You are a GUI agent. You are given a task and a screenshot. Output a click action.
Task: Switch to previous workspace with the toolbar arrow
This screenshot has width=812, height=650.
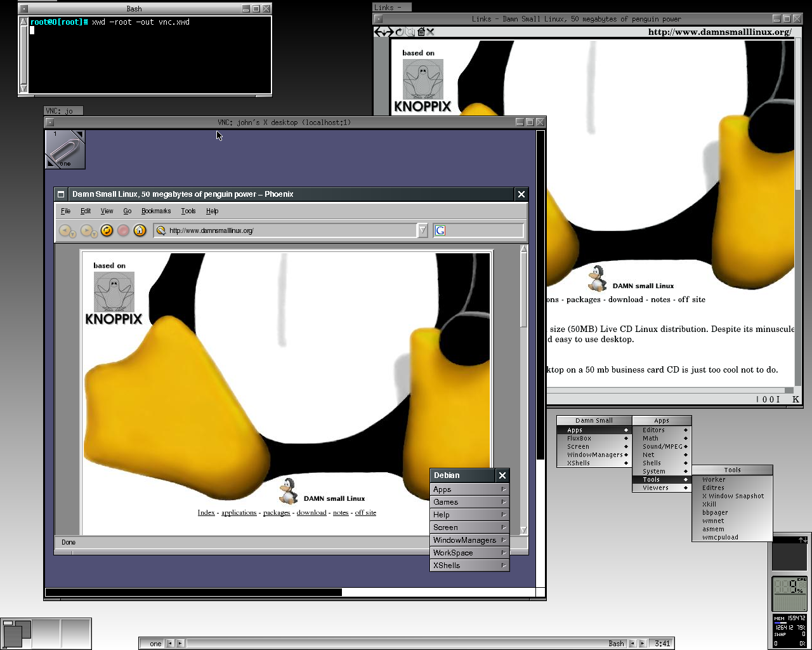tap(170, 644)
